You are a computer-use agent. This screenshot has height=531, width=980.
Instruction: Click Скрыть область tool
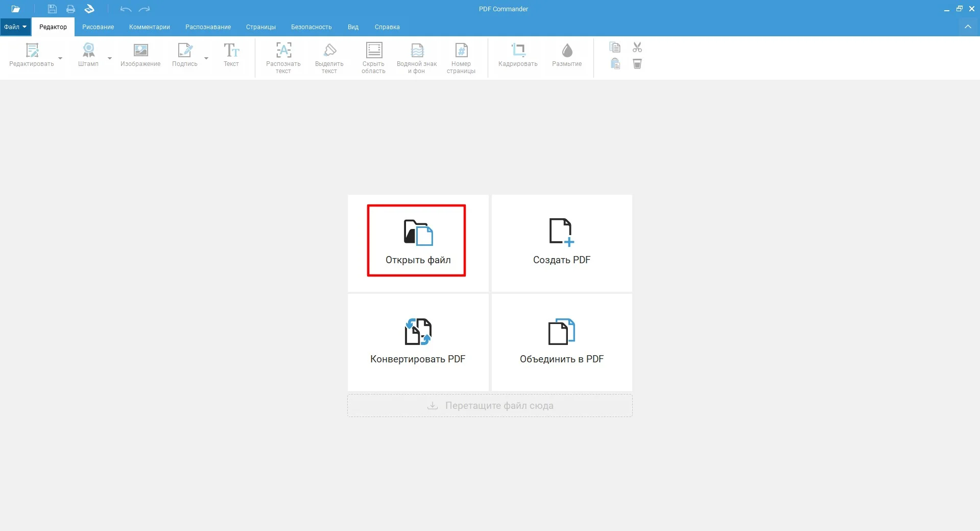click(374, 58)
